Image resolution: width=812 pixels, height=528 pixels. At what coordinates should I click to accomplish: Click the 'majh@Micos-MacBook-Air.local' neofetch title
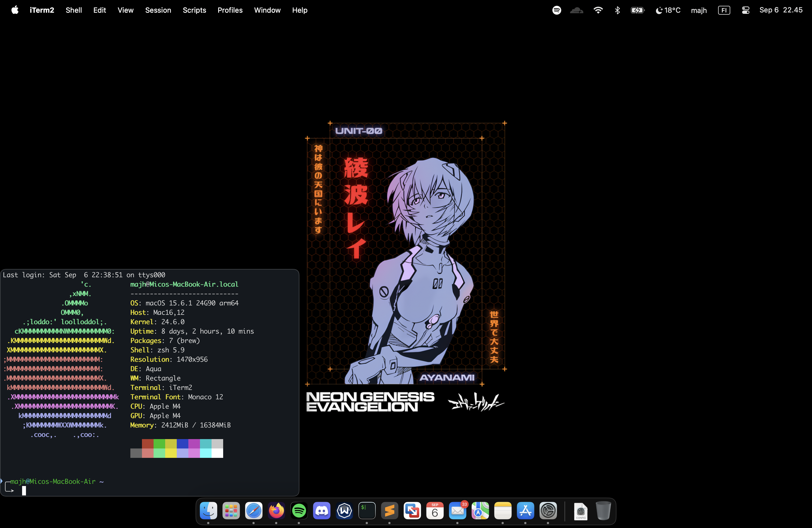coord(184,284)
